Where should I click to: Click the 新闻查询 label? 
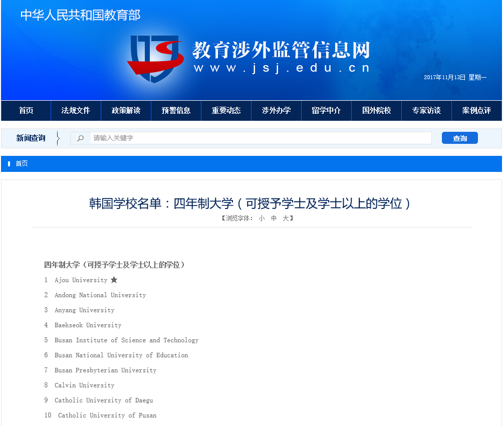coord(31,138)
